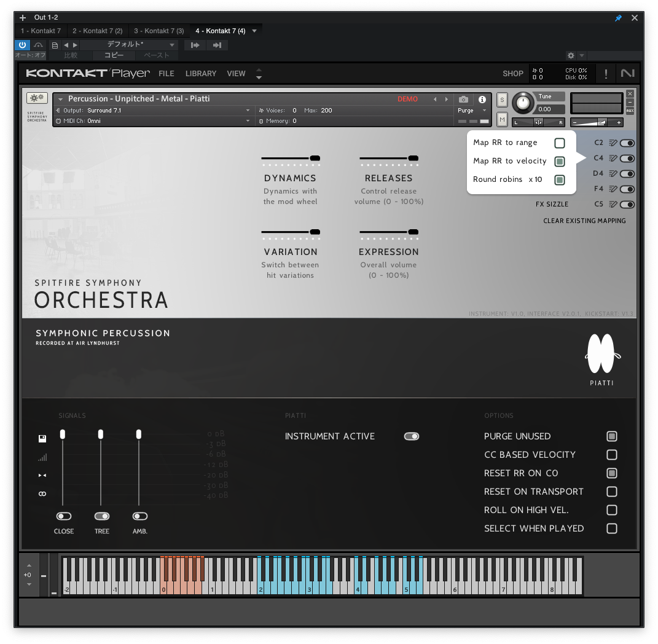Viewport: 658px width, 644px height.
Task: Click the Dynamics slider handle
Action: pyautogui.click(x=315, y=159)
